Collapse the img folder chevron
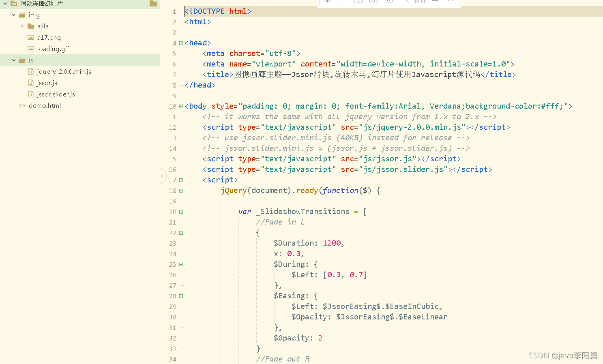 [x=14, y=15]
